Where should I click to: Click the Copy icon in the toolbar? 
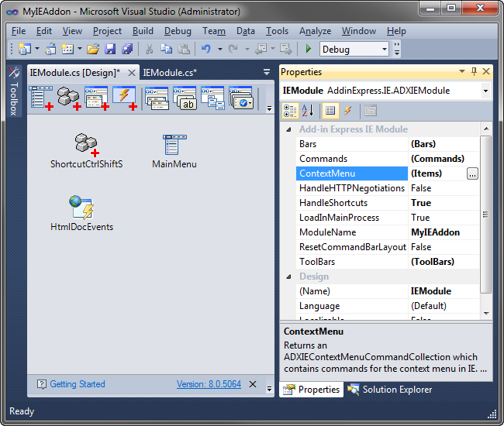[166, 49]
